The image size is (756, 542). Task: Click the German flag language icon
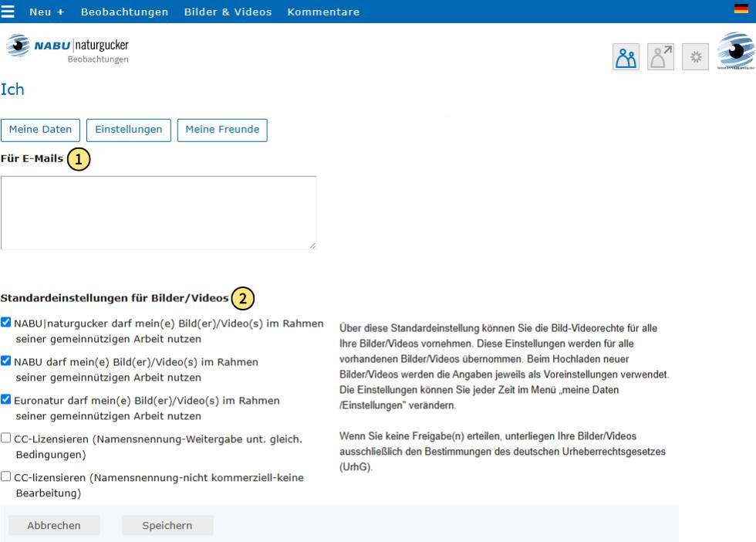(x=741, y=8)
